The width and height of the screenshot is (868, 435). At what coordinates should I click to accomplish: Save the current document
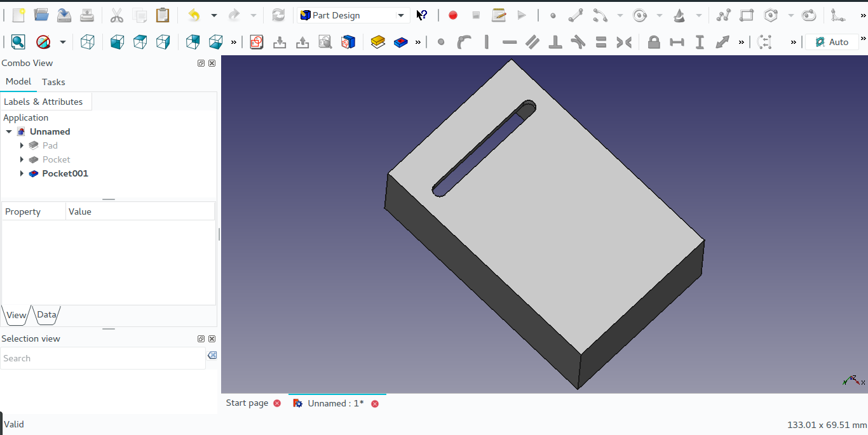64,15
